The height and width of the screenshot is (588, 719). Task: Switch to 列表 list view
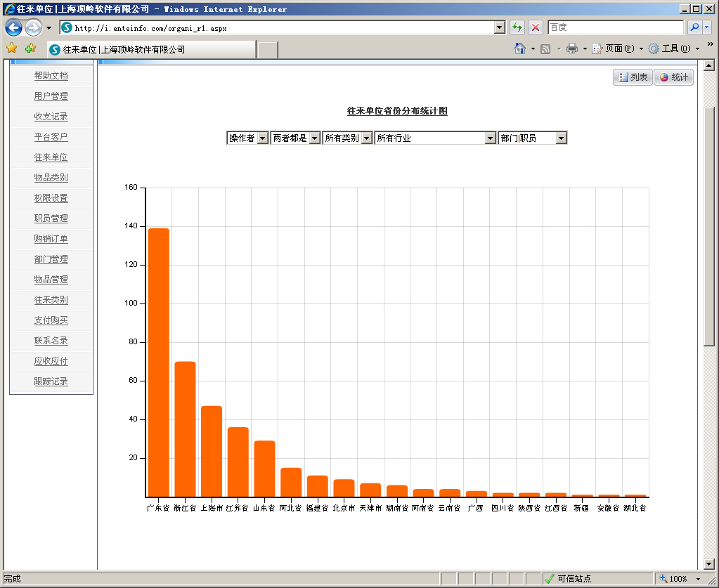633,77
